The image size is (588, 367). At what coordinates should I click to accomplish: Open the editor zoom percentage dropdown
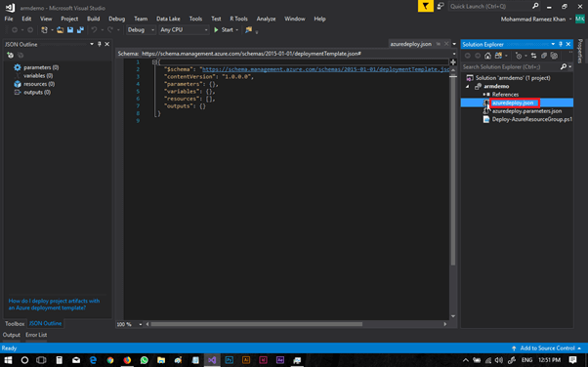(141, 324)
